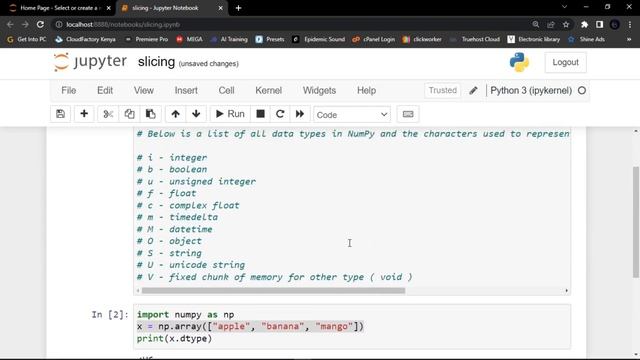Screen dimensions: 640x360
Task: Click the '# U - unicode string' comment line
Action: 191,265
